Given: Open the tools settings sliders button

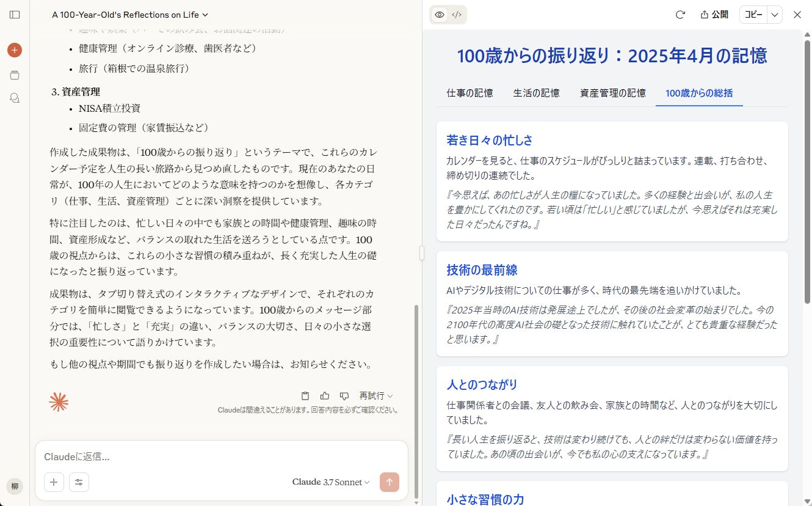Looking at the screenshot, I should coord(79,482).
